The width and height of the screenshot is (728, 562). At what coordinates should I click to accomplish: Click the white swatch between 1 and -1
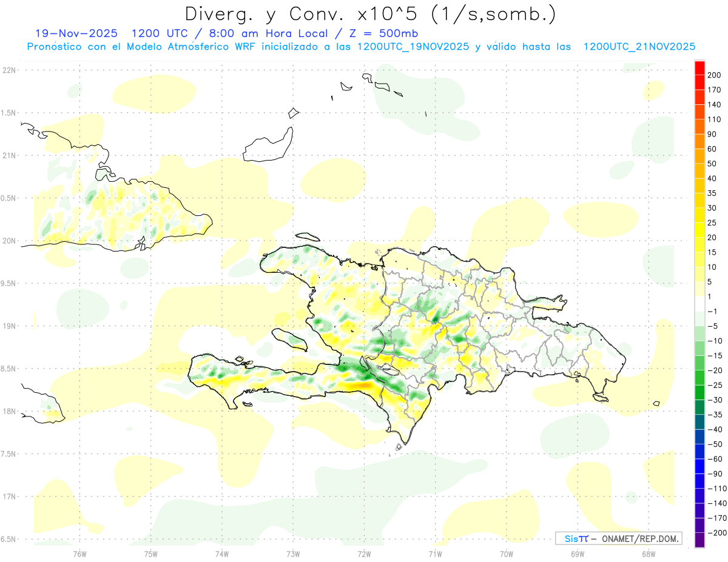coord(699,304)
